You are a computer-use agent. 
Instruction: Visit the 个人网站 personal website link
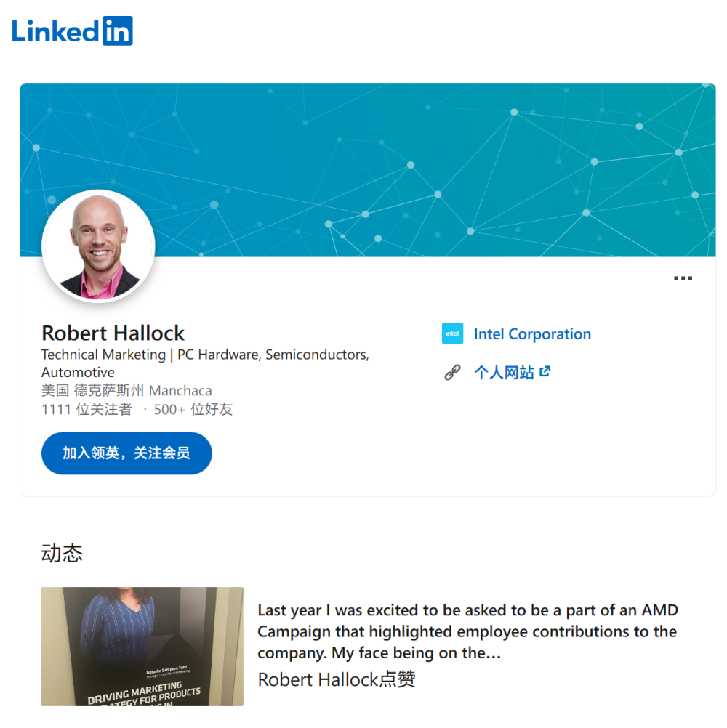click(x=505, y=371)
